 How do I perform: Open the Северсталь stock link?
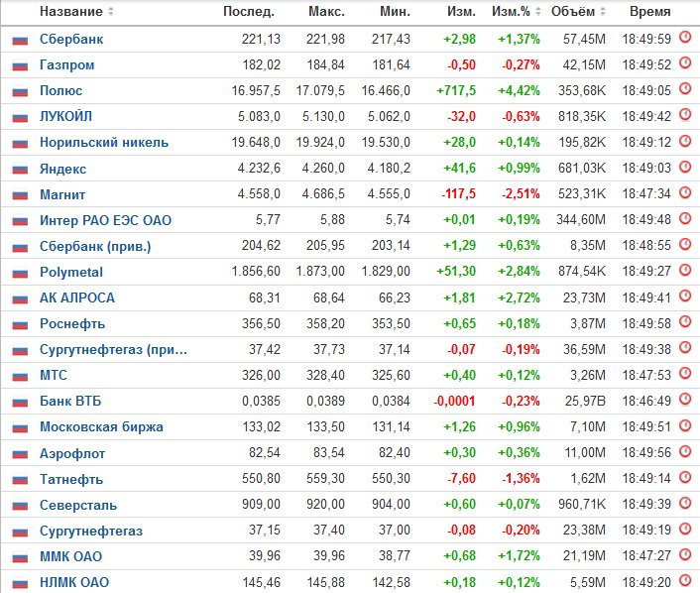78,506
